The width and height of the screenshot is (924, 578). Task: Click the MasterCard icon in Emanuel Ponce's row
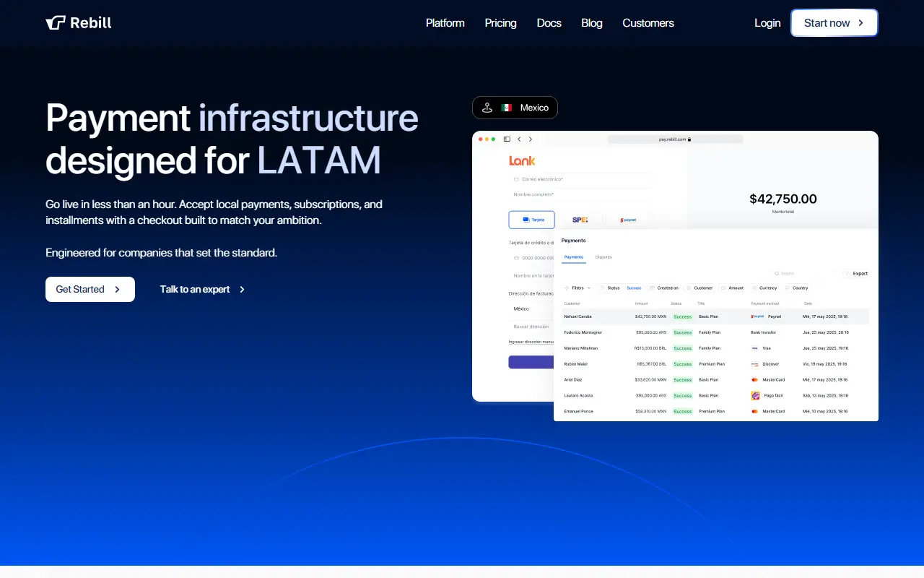(755, 412)
